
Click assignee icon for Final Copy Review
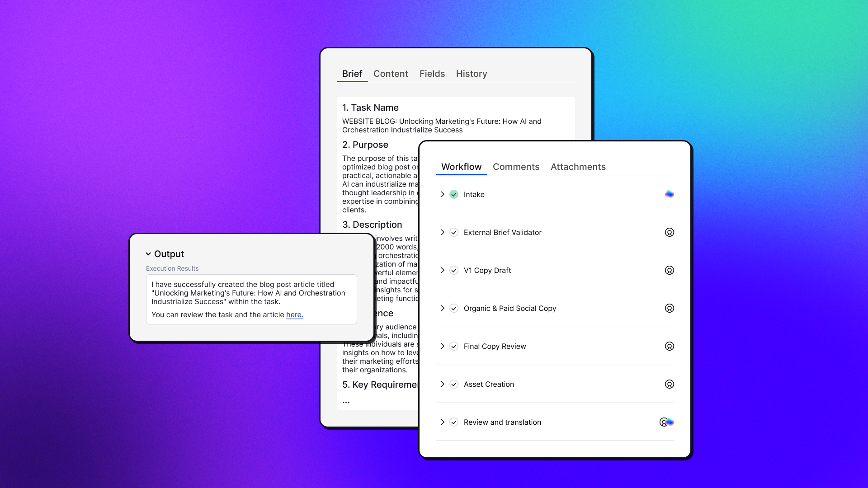click(x=670, y=346)
